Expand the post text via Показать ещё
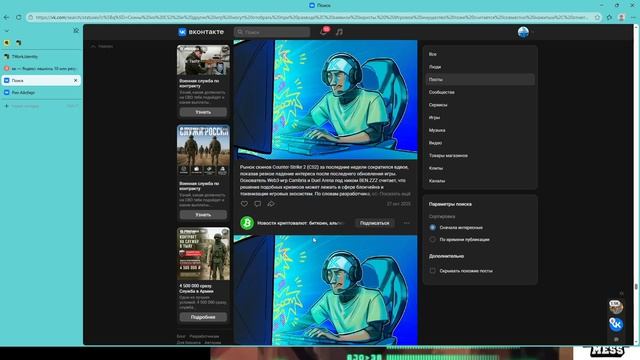This screenshot has height=360, width=640. click(x=395, y=193)
